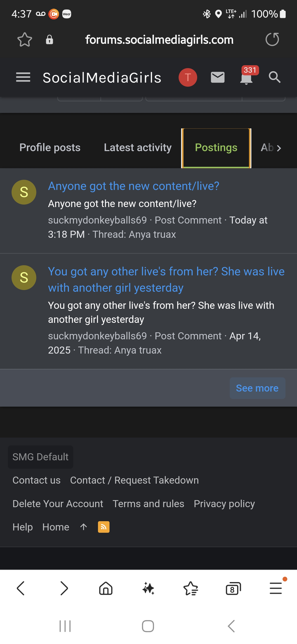
Task: Bookmark page with the star icon
Action: 25,39
